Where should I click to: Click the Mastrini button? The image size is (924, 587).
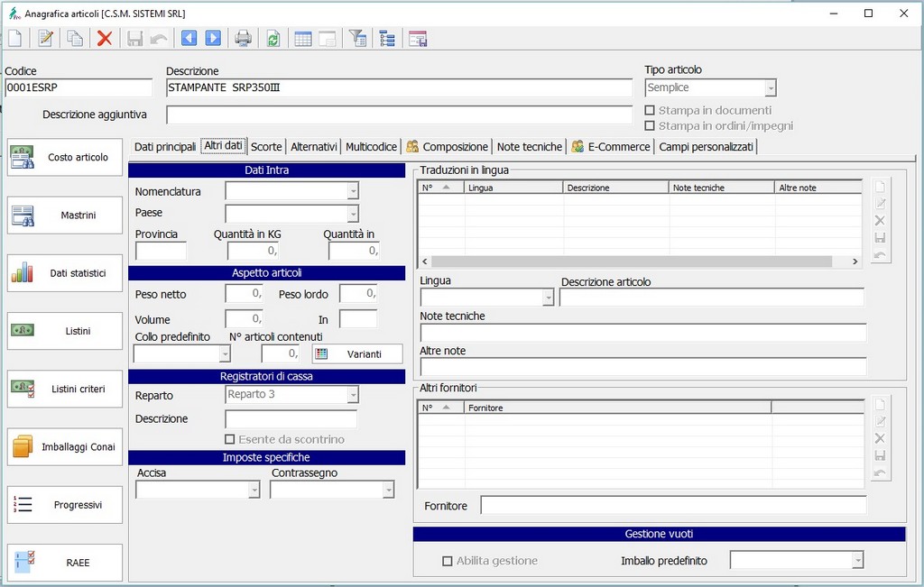[65, 215]
